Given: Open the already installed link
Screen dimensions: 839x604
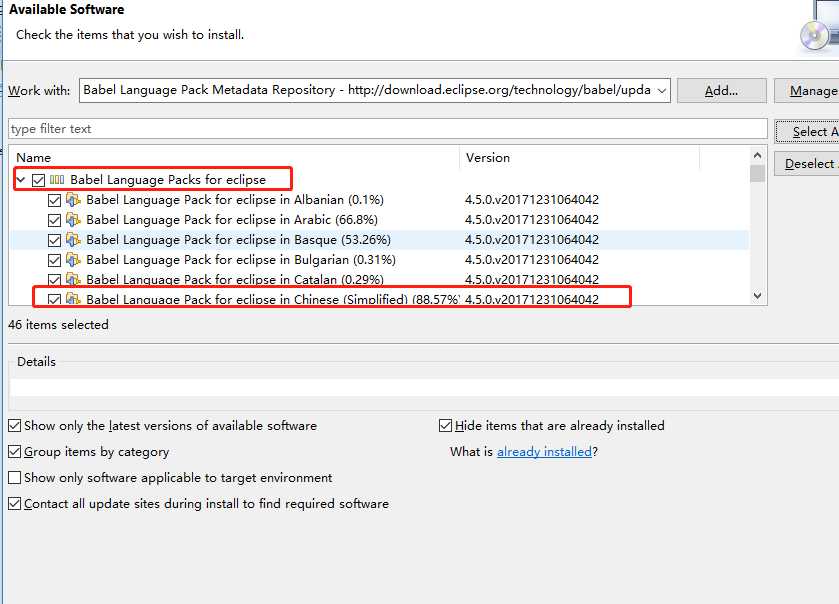Looking at the screenshot, I should click(544, 452).
